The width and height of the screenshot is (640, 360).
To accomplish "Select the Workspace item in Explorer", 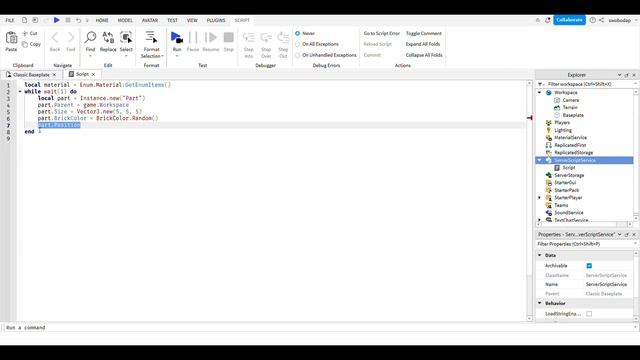I will (565, 93).
